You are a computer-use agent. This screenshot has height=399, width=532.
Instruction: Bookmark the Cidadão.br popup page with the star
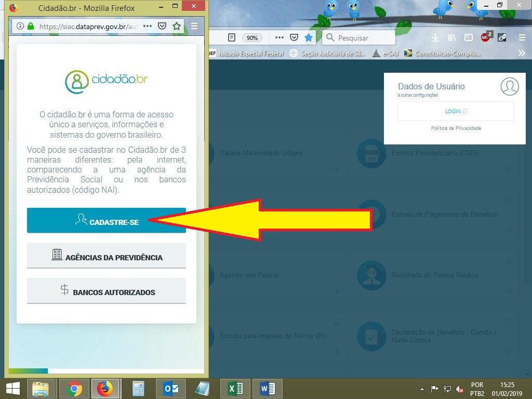177,26
